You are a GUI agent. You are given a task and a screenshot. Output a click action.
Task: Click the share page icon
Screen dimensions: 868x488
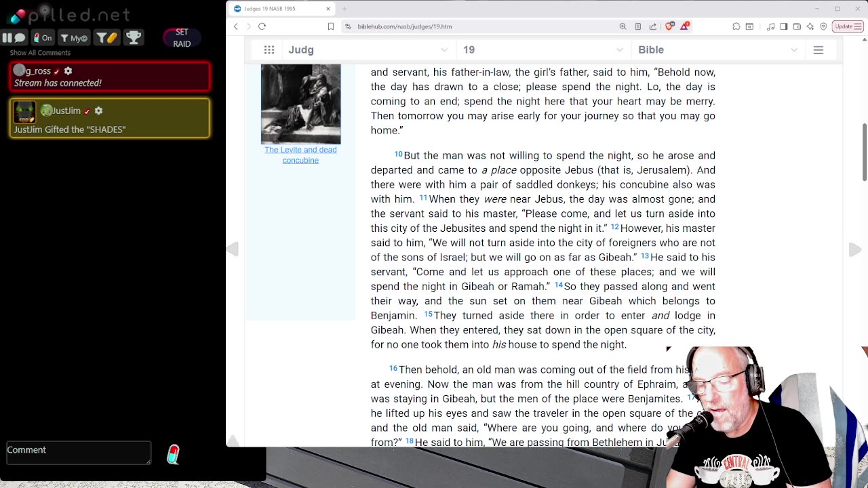[x=653, y=26]
